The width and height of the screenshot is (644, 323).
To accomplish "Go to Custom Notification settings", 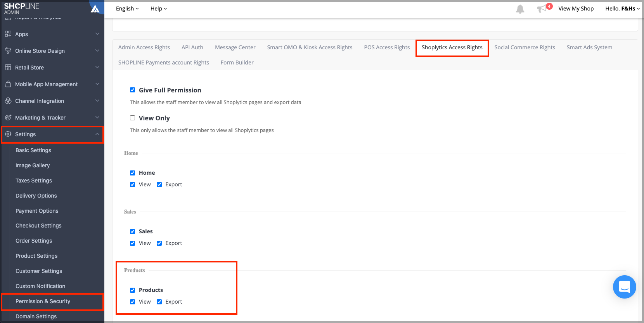I will pos(40,286).
